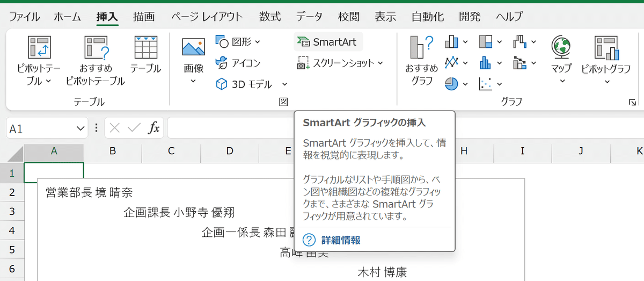
Task: Open the グラフ group dialog launcher
Action: click(633, 102)
